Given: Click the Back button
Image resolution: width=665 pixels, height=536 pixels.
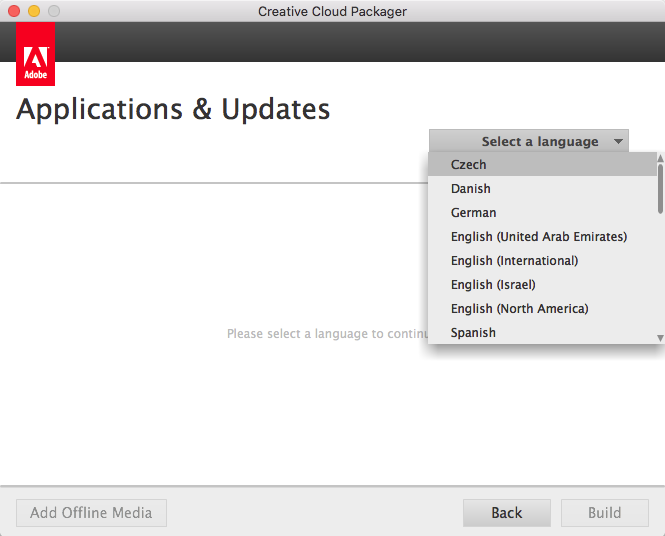Looking at the screenshot, I should point(507,513).
